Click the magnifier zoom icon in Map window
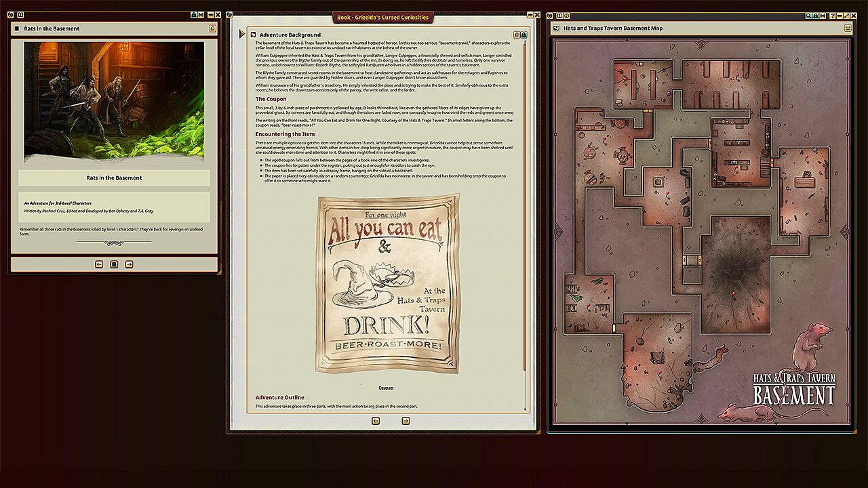Image resolution: width=868 pixels, height=488 pixels. click(808, 16)
